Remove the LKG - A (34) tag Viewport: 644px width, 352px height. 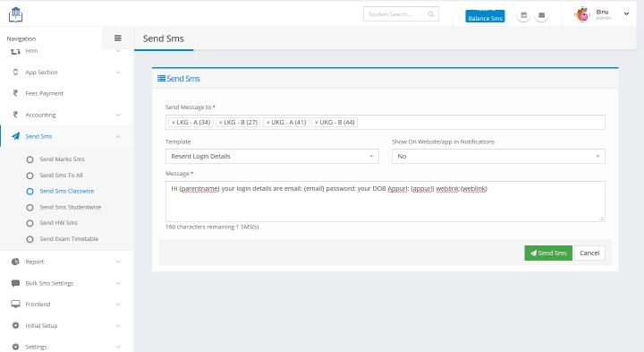pyautogui.click(x=174, y=123)
